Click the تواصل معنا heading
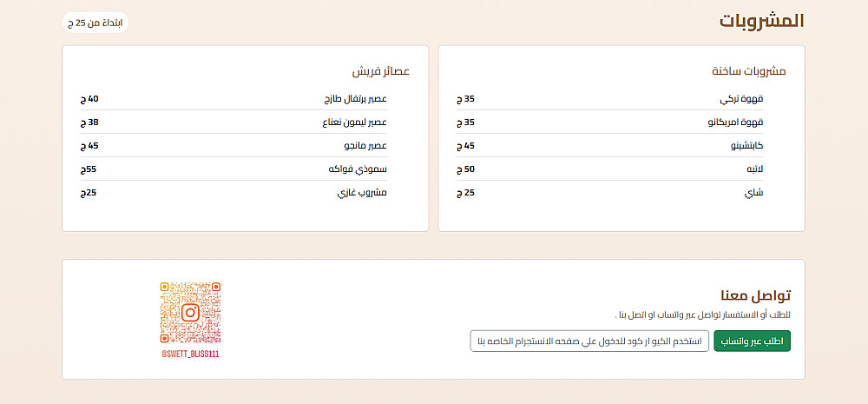This screenshot has height=404, width=868. 755,295
